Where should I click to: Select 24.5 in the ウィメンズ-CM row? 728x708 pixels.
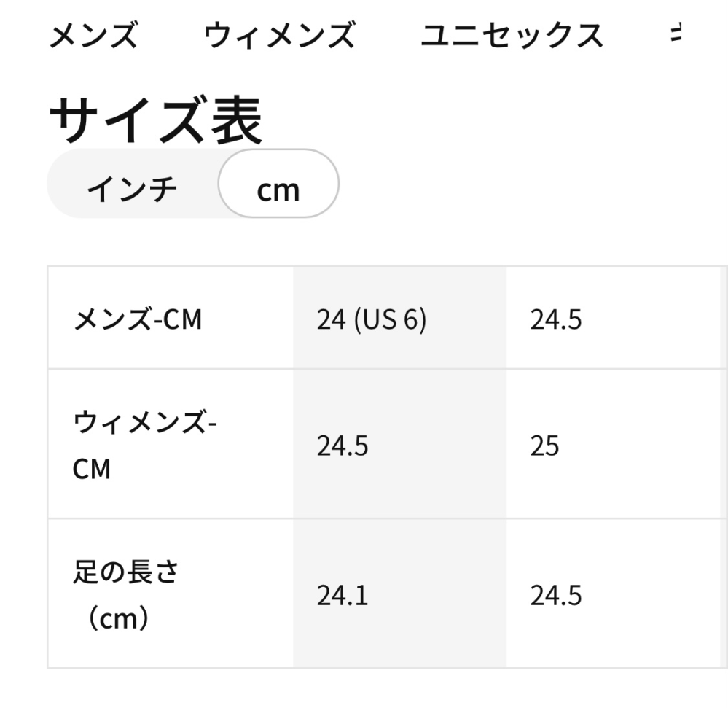(x=342, y=445)
